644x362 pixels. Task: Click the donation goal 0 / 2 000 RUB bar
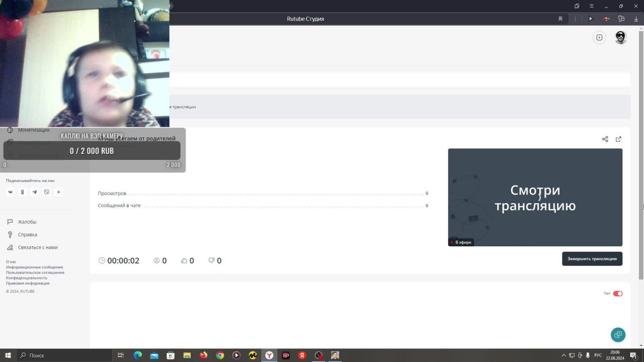92,150
